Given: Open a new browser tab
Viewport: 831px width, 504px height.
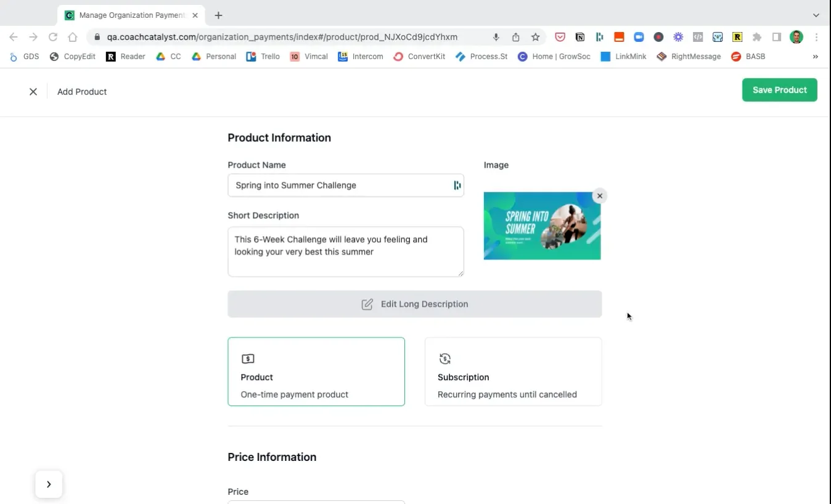Looking at the screenshot, I should (218, 15).
